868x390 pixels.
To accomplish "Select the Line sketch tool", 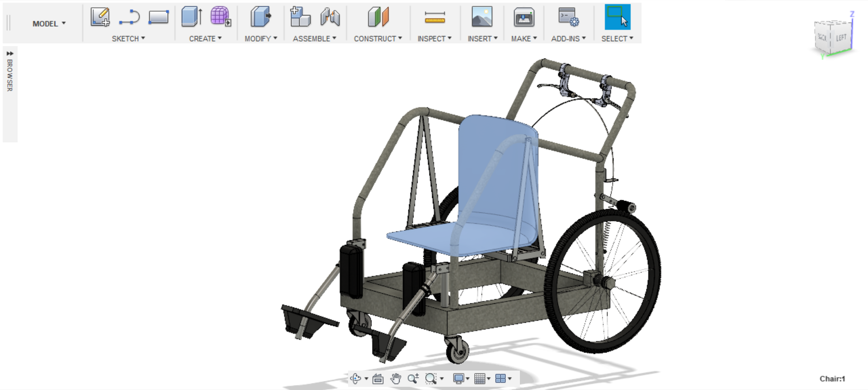I will 129,17.
